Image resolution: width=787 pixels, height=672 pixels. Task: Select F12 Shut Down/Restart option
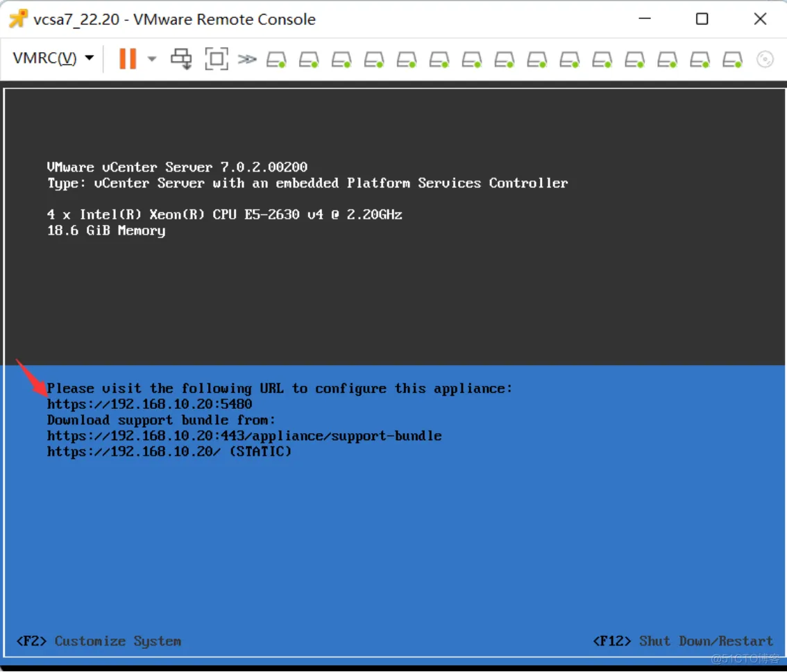[683, 641]
